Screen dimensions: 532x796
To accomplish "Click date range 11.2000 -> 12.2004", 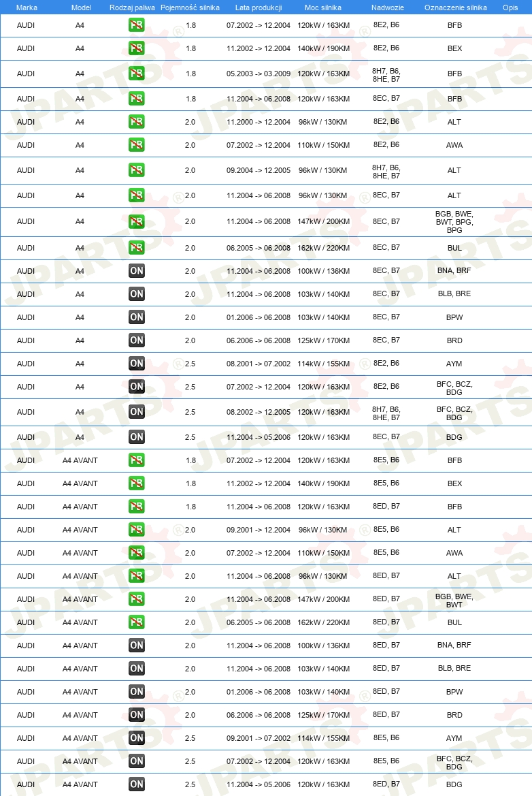I will click(x=259, y=122).
